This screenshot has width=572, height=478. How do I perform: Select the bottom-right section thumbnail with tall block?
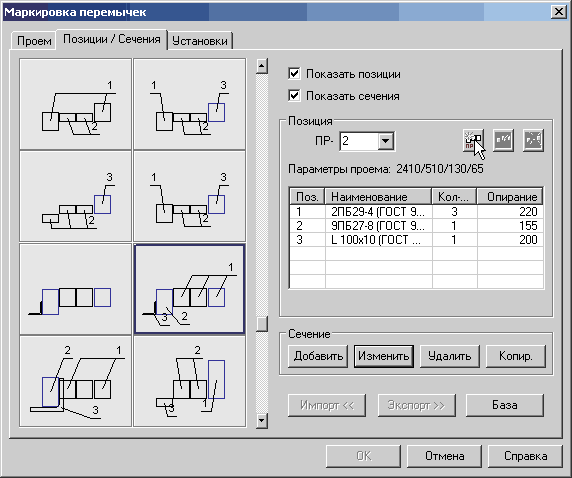point(189,381)
